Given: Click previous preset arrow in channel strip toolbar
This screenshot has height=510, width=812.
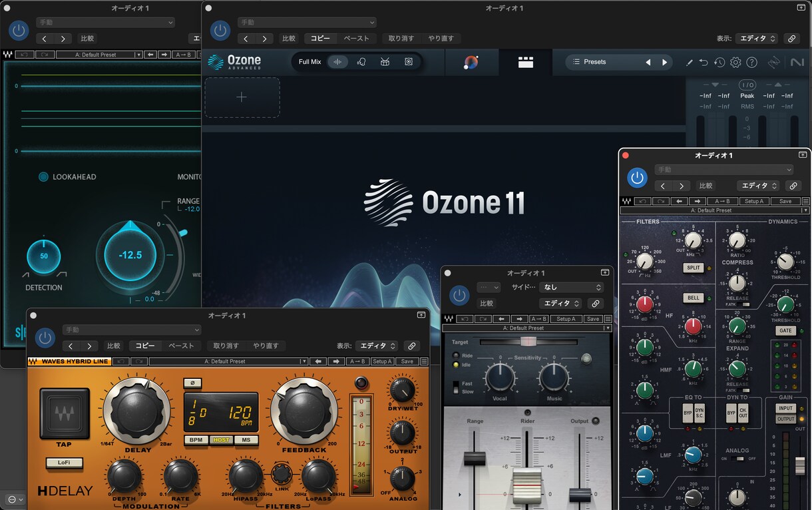Looking at the screenshot, I should (680, 201).
